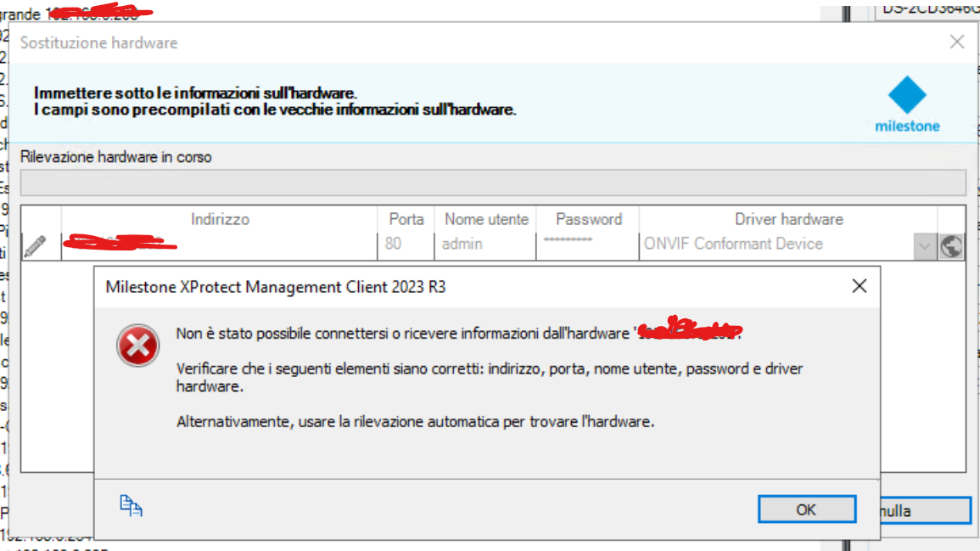Close the Sostituzione hardware window
The width and height of the screenshot is (980, 551).
pos(956,42)
